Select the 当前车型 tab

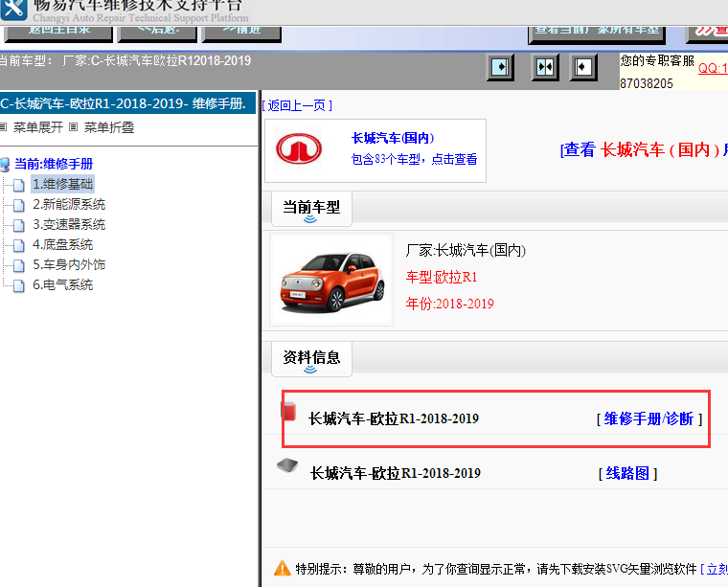[x=311, y=209]
